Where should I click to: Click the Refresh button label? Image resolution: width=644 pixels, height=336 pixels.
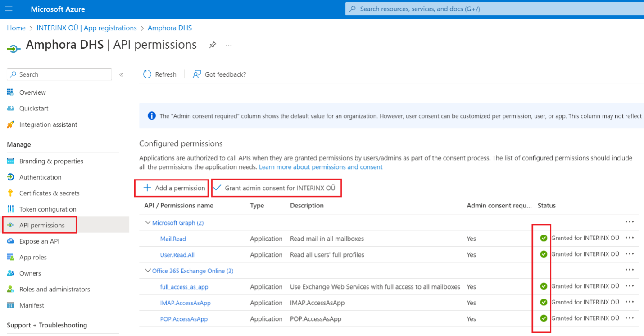pyautogui.click(x=166, y=74)
